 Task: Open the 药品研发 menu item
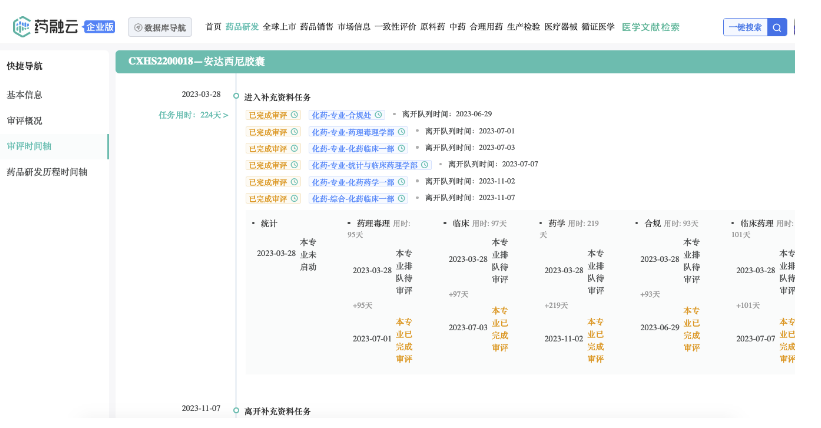click(242, 27)
